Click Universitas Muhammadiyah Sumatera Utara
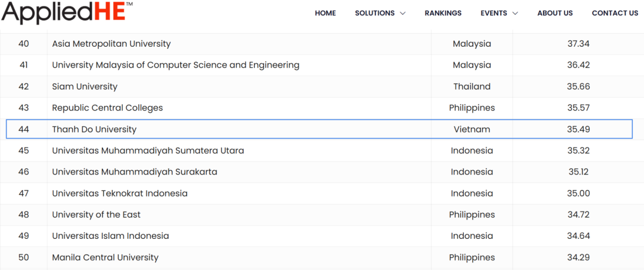The image size is (644, 270). 148,151
